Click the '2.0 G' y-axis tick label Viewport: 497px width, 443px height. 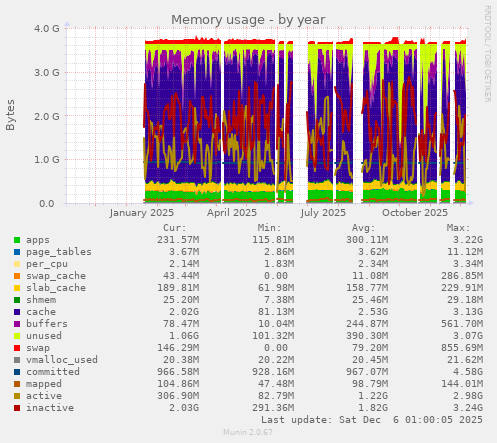[47, 116]
